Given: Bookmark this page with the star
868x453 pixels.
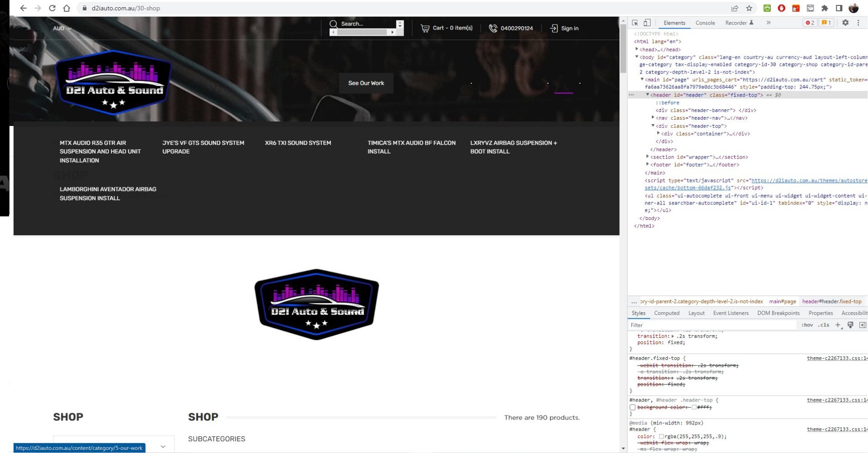Looking at the screenshot, I should pyautogui.click(x=749, y=8).
